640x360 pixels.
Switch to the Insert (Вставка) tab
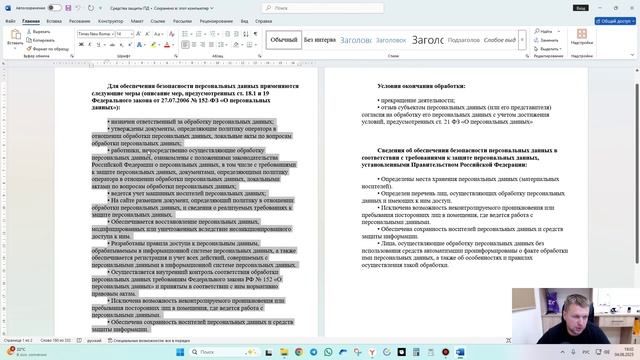[x=54, y=21]
